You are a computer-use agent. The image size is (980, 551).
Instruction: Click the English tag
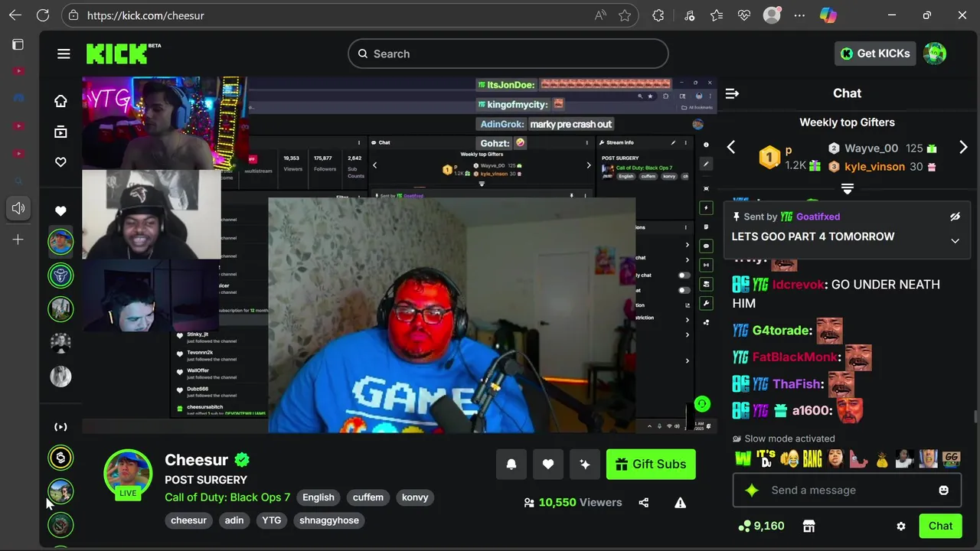coord(318,497)
